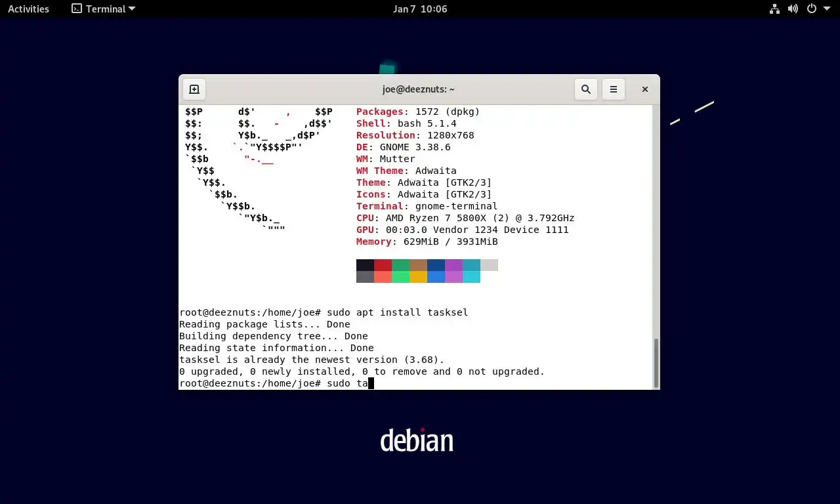Click the green color block in top row
Image resolution: width=840 pixels, height=504 pixels.
coord(400,265)
